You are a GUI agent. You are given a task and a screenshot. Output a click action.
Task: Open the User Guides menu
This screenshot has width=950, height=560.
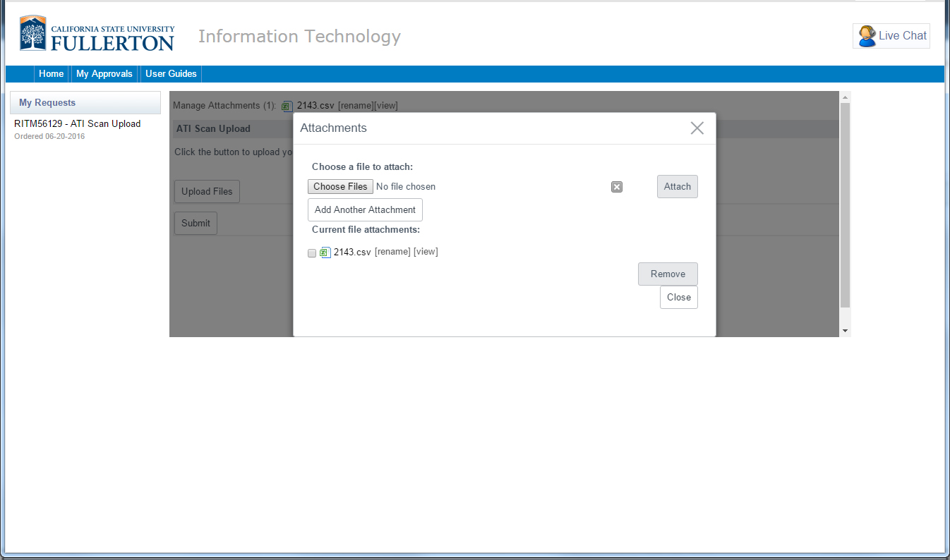tap(170, 73)
